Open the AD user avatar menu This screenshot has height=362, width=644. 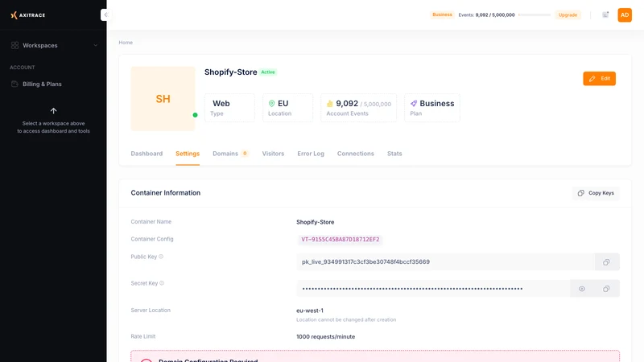click(x=625, y=14)
